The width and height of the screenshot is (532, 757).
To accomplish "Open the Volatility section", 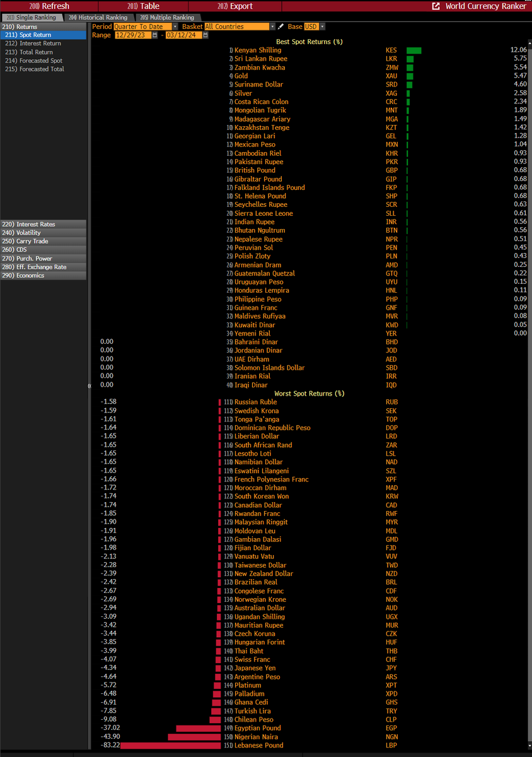I will [x=43, y=233].
